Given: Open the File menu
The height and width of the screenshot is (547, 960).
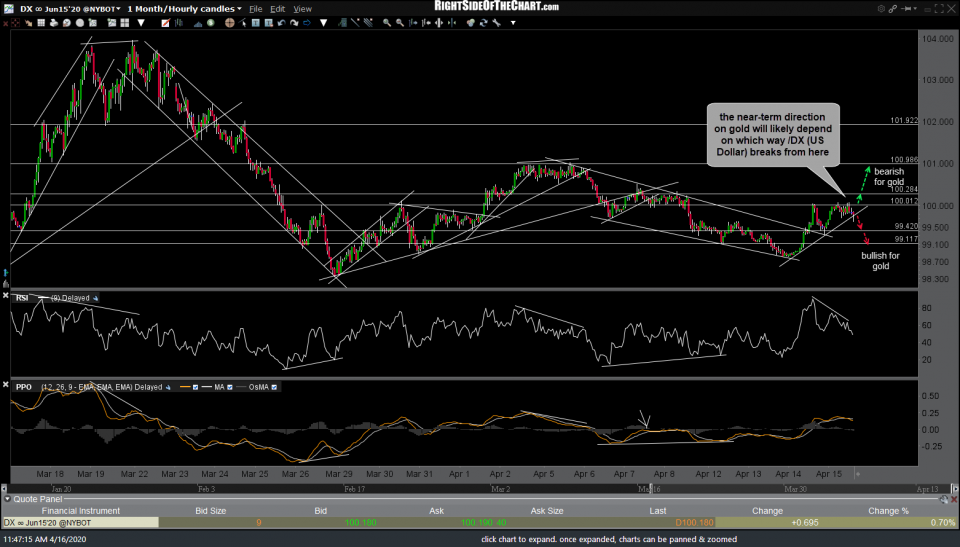Looking at the screenshot, I should click(256, 9).
